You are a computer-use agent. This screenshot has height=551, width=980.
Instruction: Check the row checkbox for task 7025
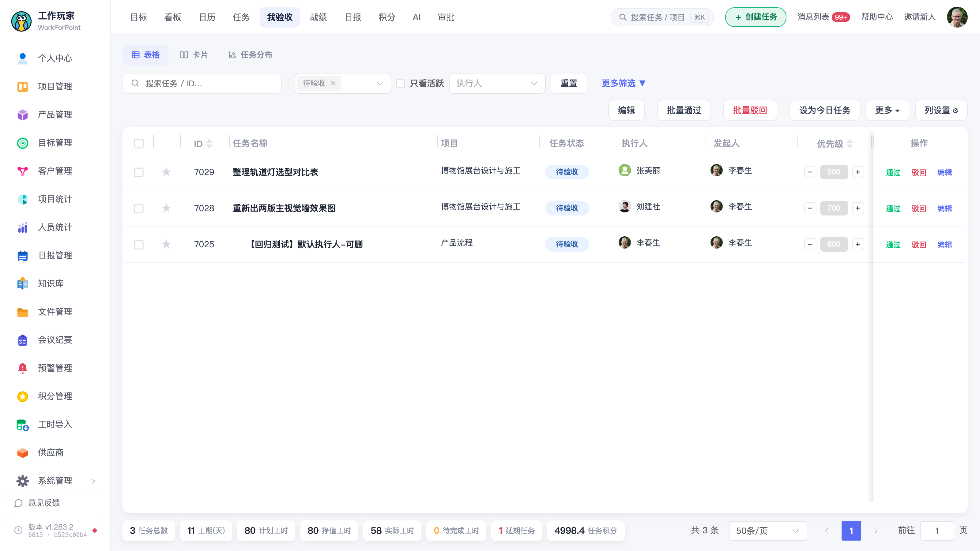[139, 245]
